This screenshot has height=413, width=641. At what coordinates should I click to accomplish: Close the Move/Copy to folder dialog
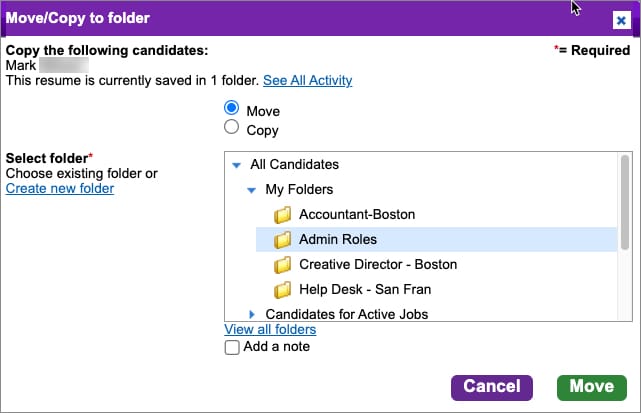click(x=621, y=19)
